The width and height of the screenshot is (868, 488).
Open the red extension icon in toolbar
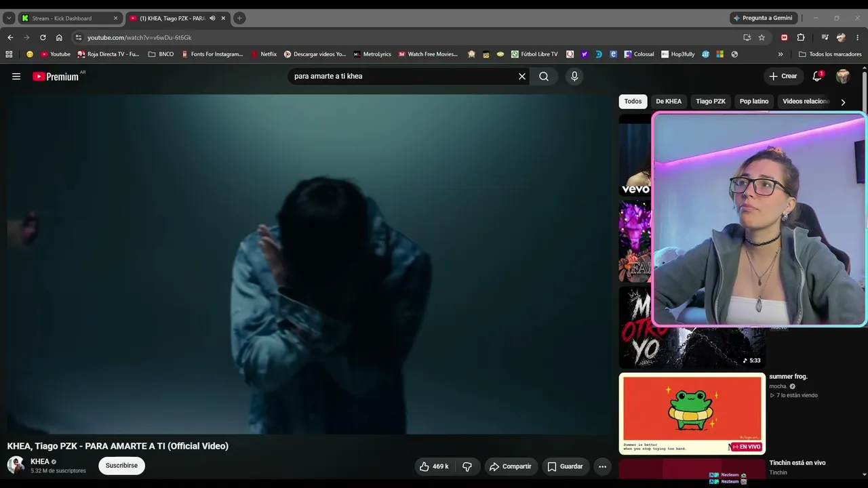(x=785, y=37)
